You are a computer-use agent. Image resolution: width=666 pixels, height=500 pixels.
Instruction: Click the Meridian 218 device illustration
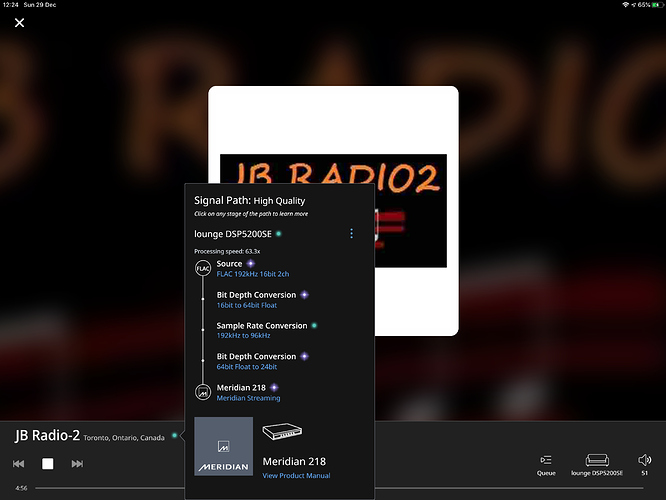pos(282,432)
